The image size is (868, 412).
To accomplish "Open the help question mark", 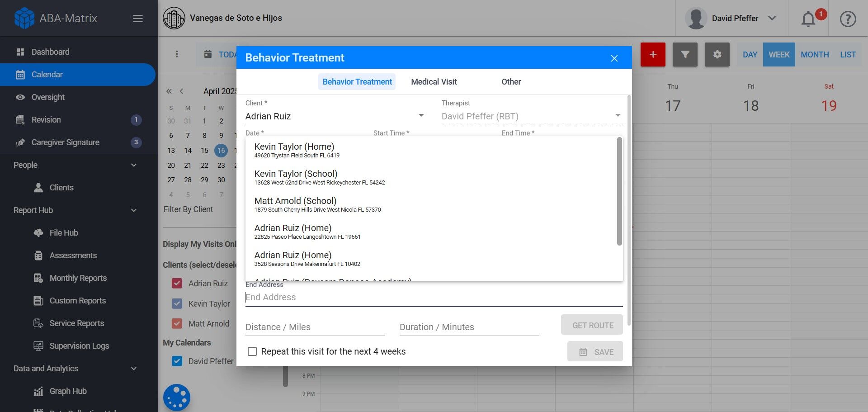I will [848, 19].
